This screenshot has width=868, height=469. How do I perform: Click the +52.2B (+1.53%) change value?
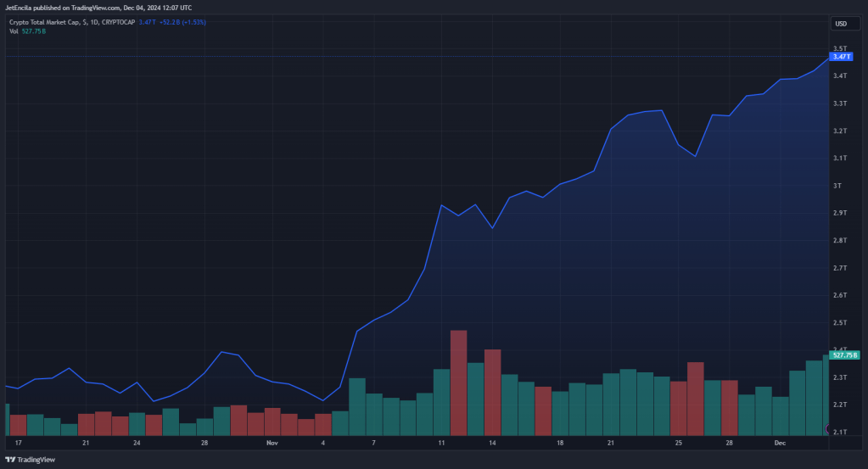pos(182,23)
